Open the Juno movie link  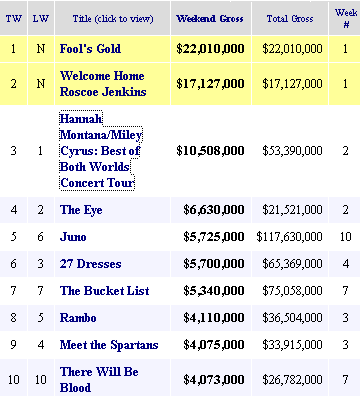click(73, 237)
